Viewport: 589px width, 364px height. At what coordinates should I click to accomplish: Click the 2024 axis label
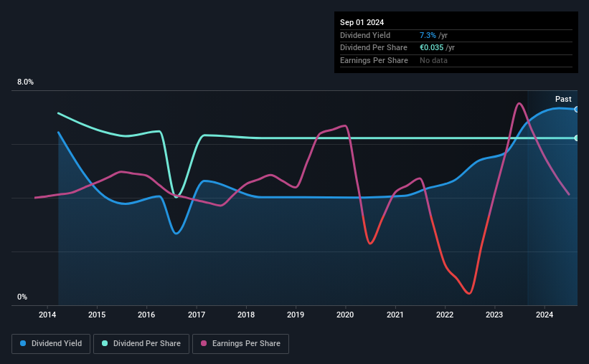click(x=545, y=315)
